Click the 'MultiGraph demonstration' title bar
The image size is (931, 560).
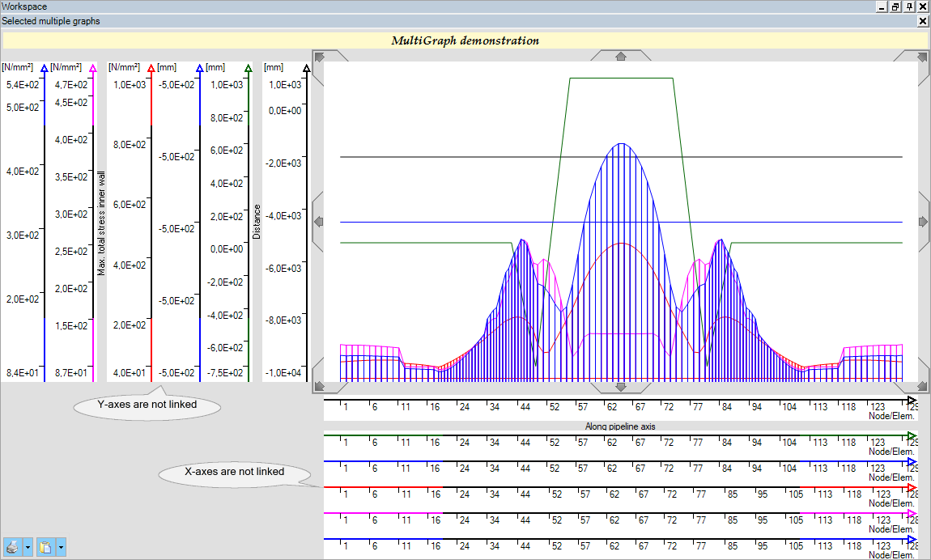tap(465, 40)
